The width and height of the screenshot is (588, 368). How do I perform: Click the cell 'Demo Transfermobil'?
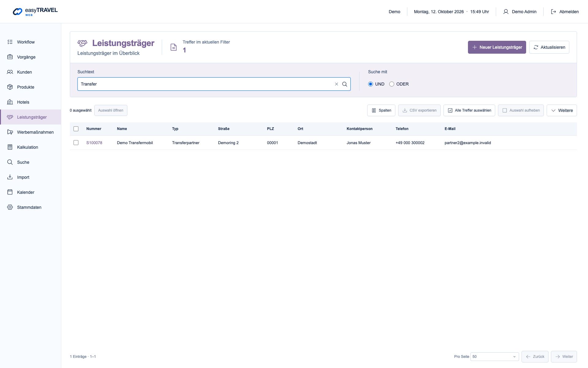coord(135,143)
